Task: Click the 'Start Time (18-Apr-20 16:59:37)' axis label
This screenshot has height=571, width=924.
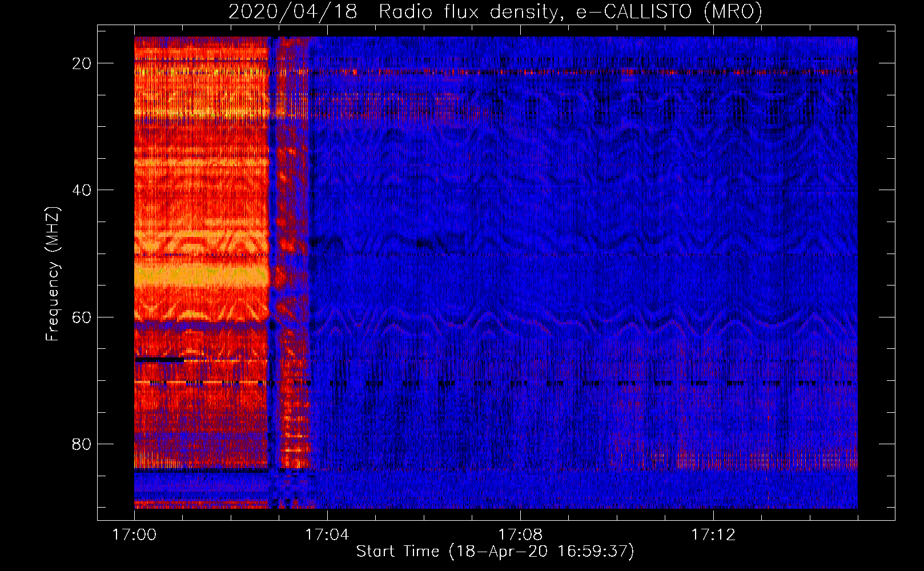Action: pyautogui.click(x=495, y=552)
